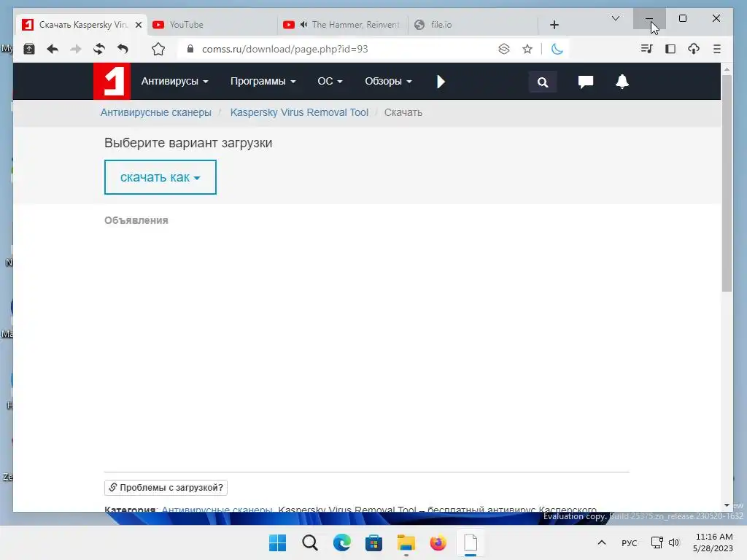Open the network tray icon
Viewport: 747px width, 560px height.
tap(657, 542)
